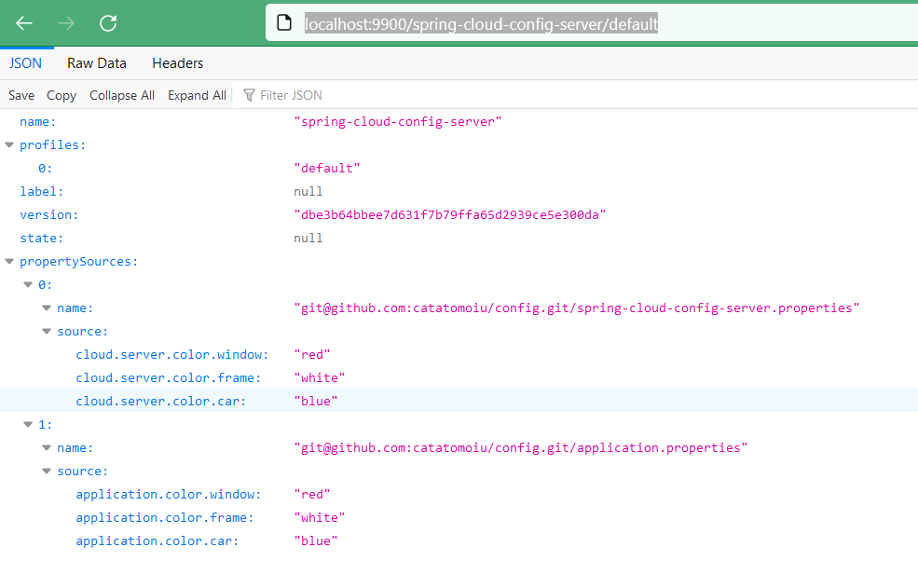Switch to the JSON tab

pos(25,63)
